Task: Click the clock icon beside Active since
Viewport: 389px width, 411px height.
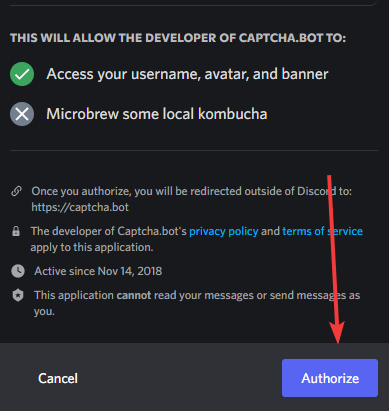Action: click(x=18, y=271)
